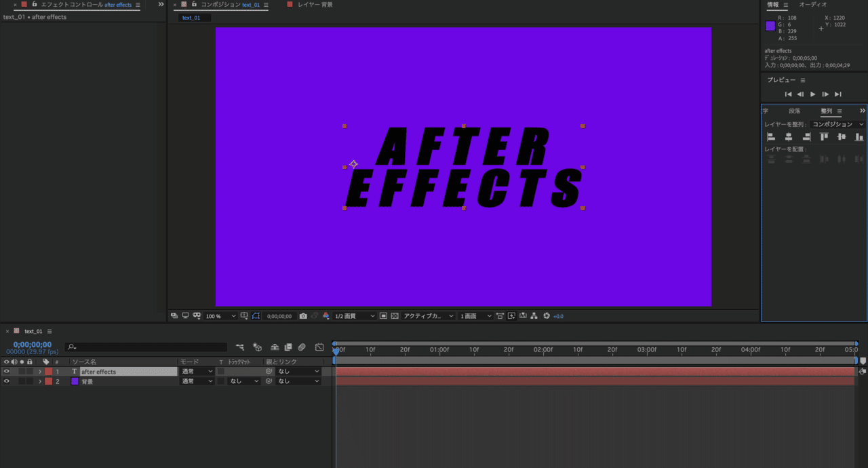Jump to last frame in Preview panel
868x468 pixels.
pyautogui.click(x=838, y=94)
